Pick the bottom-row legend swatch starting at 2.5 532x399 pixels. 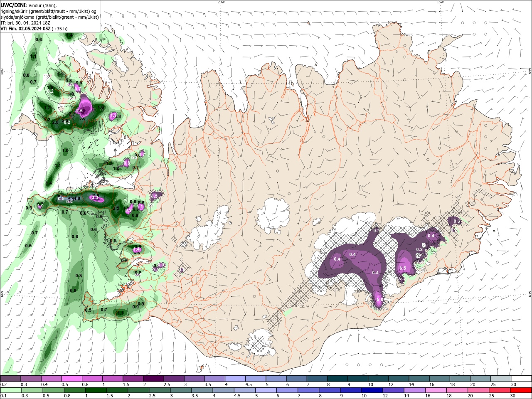160,390
